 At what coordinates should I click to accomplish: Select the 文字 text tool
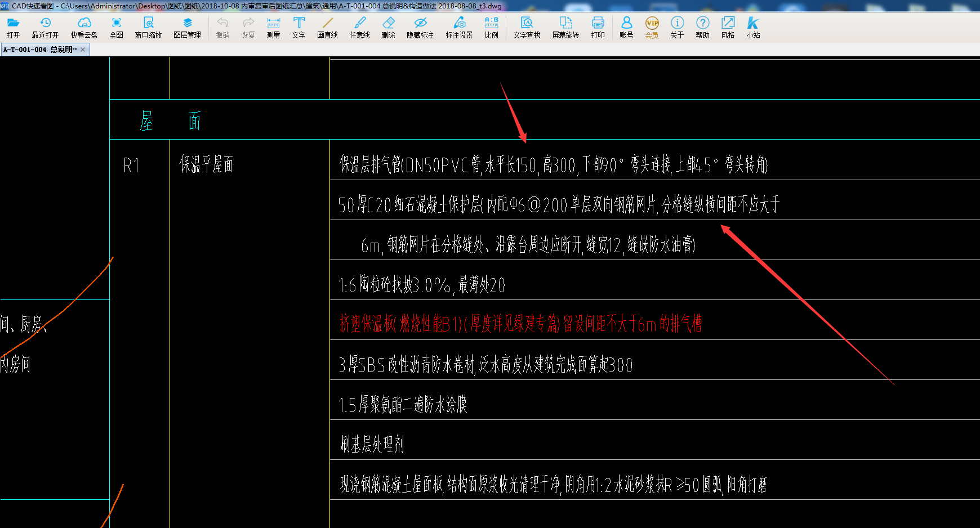(x=299, y=27)
